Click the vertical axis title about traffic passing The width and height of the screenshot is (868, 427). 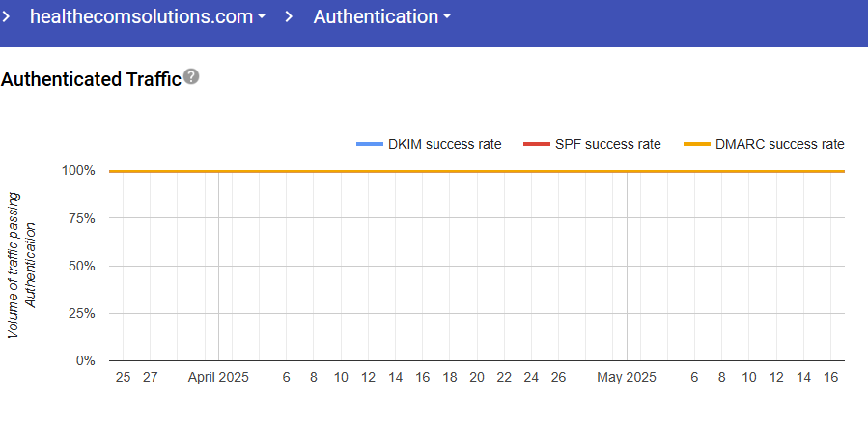pyautogui.click(x=21, y=265)
